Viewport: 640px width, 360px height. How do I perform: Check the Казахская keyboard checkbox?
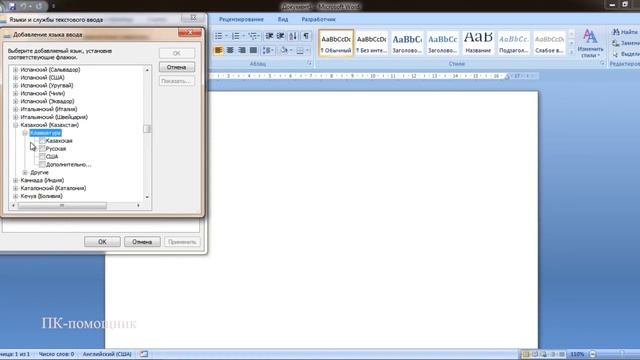point(42,140)
